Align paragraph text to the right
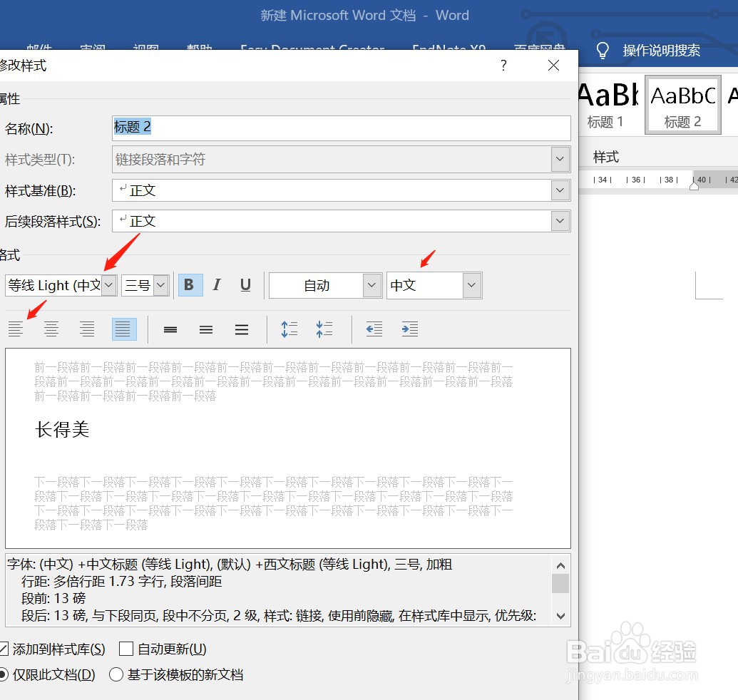Screen dimensions: 738x700 (87, 329)
